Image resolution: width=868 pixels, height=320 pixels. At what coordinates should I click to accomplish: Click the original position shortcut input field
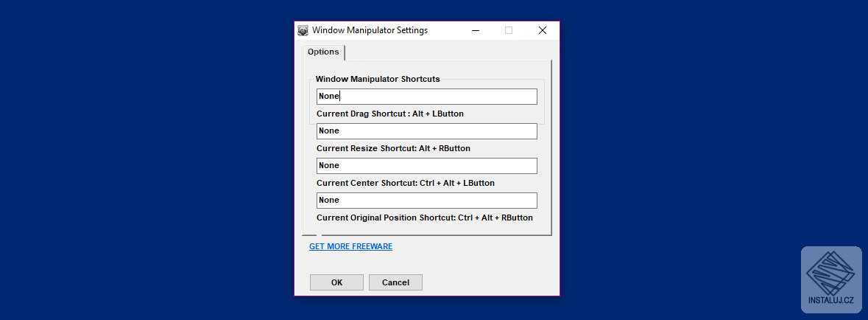tap(427, 201)
